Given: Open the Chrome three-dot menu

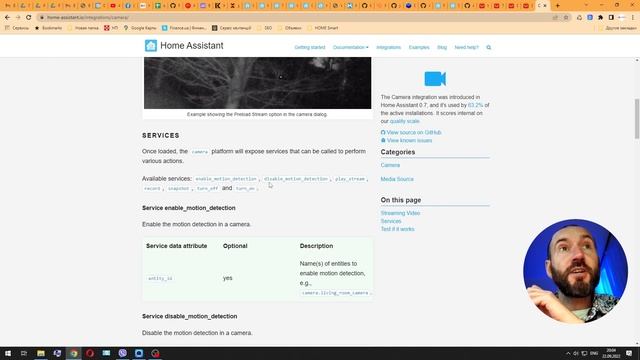Looking at the screenshot, I should [633, 18].
